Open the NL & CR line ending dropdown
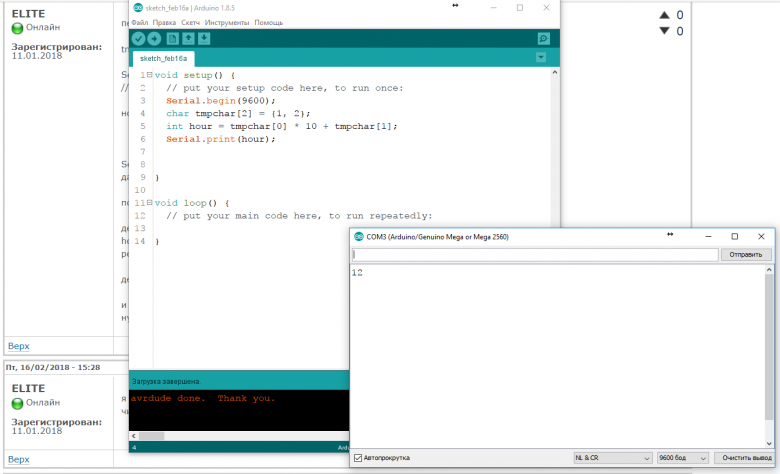 coord(612,458)
